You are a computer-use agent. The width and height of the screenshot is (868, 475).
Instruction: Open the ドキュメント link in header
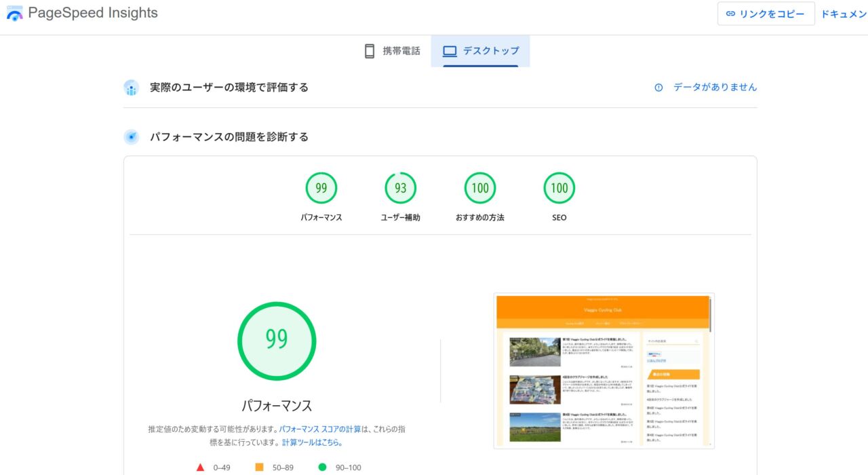point(844,14)
